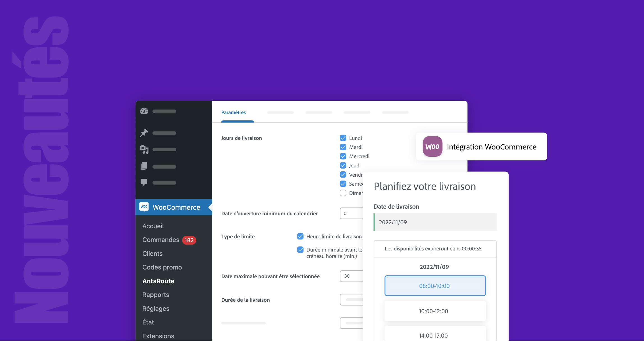Switch to the Paramètres tab
The width and height of the screenshot is (644, 341).
tap(233, 112)
